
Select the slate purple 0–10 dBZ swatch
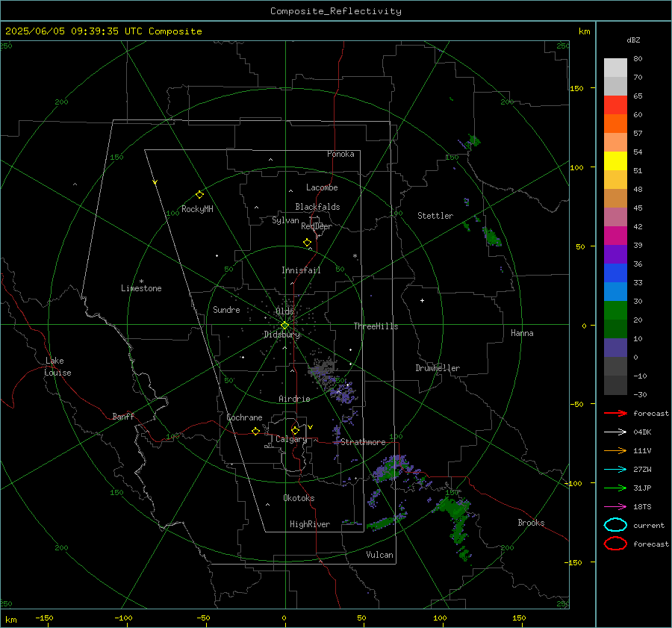tap(615, 348)
